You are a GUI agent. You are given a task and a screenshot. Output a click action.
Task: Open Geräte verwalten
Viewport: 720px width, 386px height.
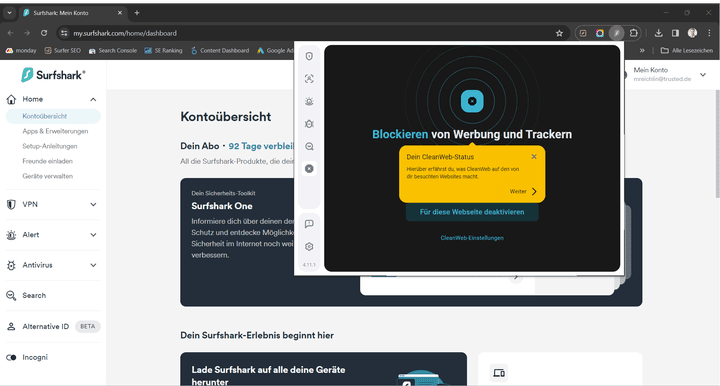[x=47, y=176]
